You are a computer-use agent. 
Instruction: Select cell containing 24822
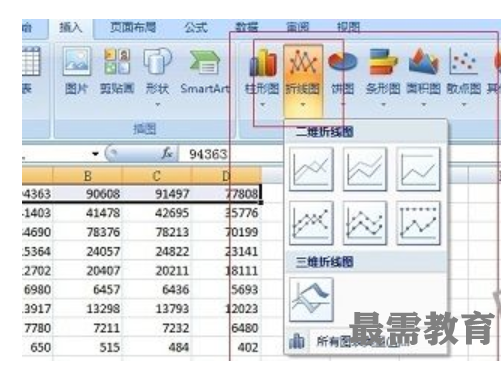[x=157, y=251]
